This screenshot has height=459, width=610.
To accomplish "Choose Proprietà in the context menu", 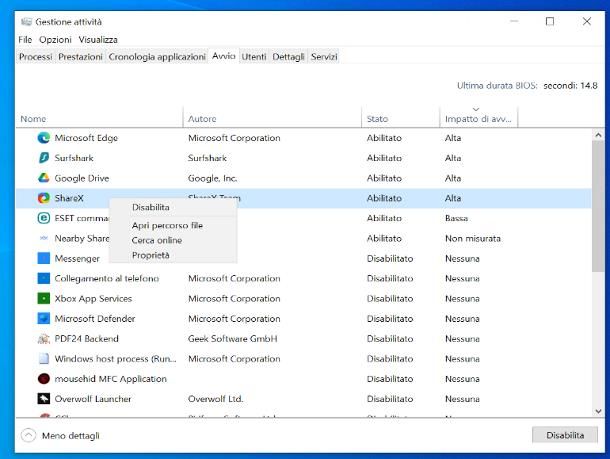I will 174,256.
